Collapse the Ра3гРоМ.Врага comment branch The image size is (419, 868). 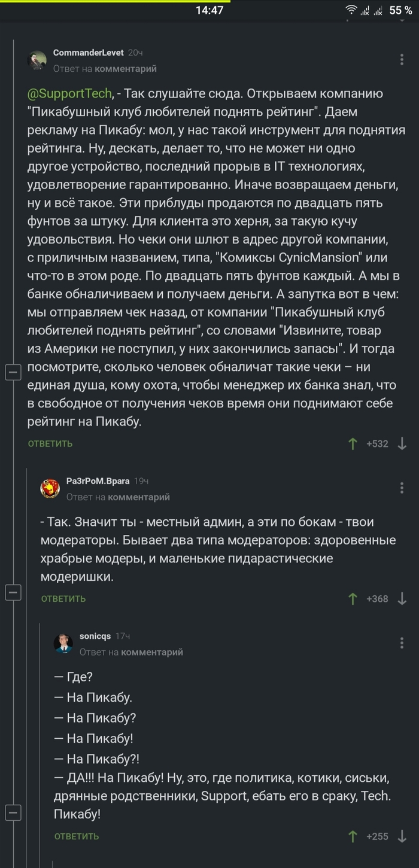(x=13, y=592)
